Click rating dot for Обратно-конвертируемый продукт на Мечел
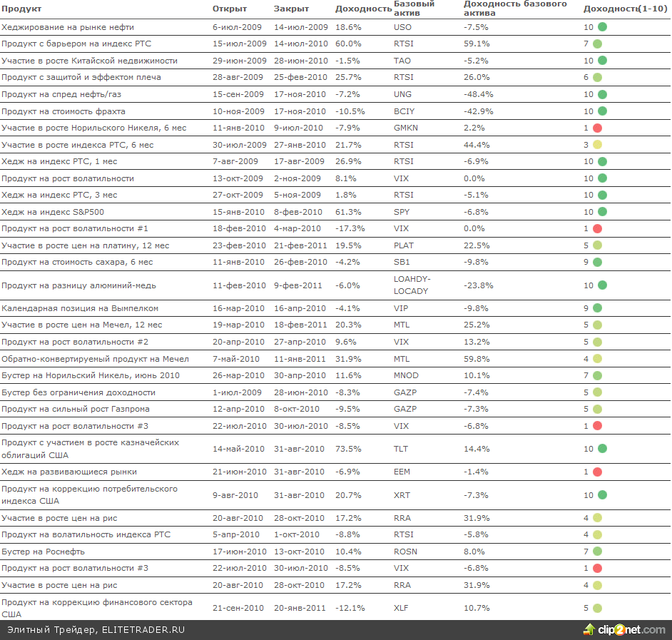This screenshot has width=672, height=640. (597, 359)
